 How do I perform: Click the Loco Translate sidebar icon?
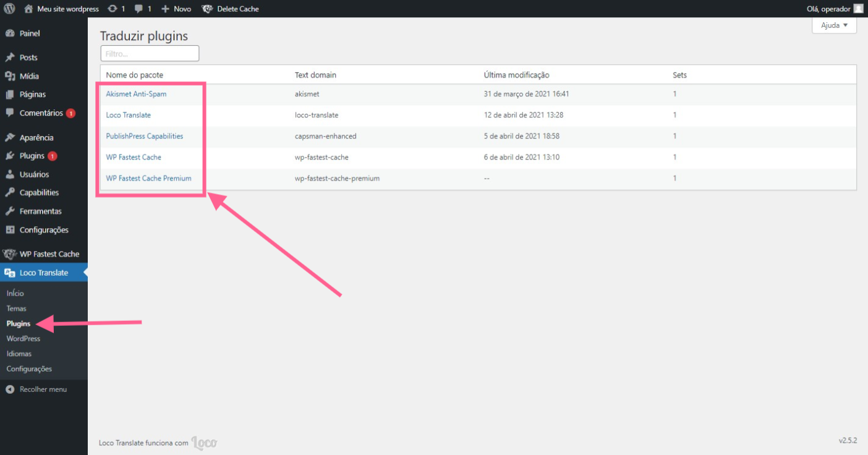pyautogui.click(x=10, y=273)
